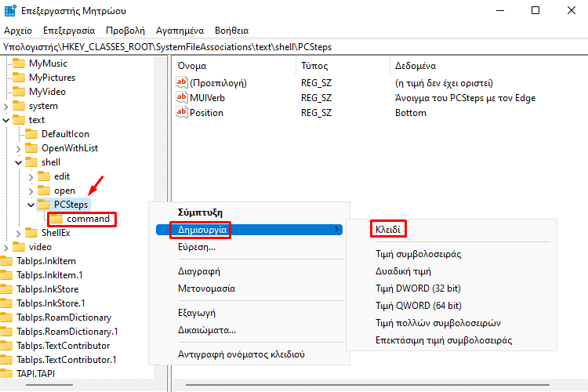Click the system folder icon
Image resolution: width=588 pixels, height=392 pixels.
tap(19, 106)
